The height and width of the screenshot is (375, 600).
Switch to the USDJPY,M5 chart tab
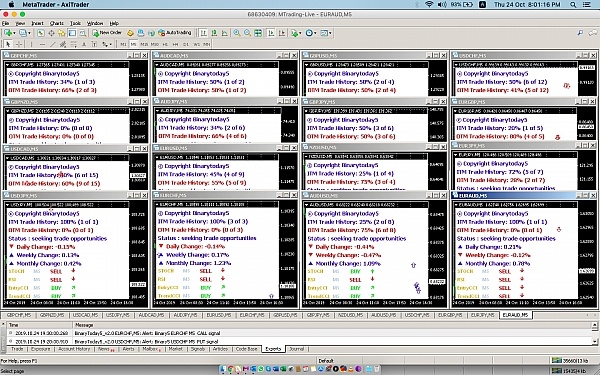coord(118,315)
